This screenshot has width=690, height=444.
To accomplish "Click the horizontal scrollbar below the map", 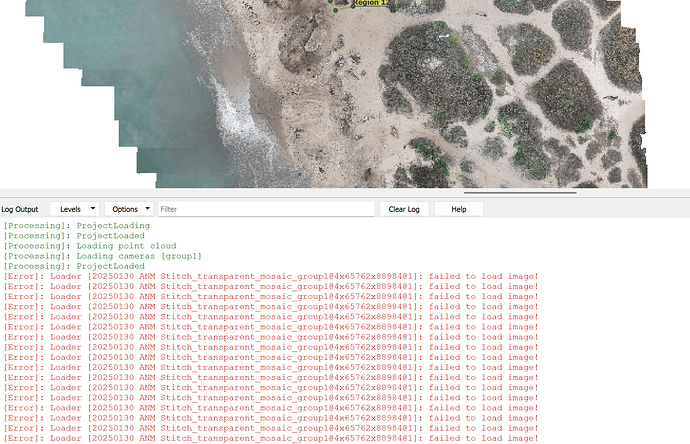I will [520, 192].
